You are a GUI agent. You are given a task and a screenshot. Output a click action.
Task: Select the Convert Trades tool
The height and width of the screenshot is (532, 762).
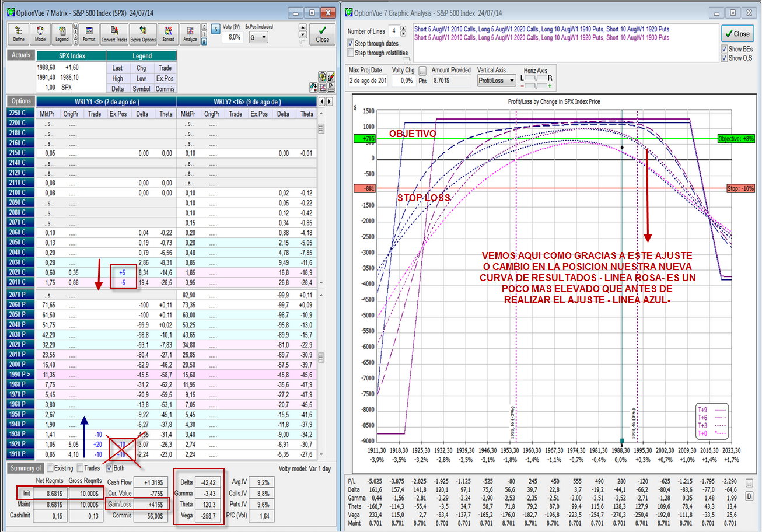point(114,34)
